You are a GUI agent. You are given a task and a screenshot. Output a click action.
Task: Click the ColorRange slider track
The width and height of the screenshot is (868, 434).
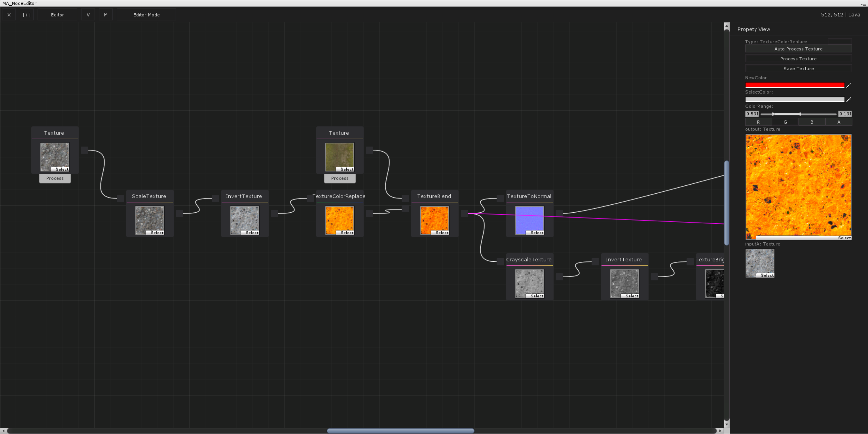click(x=798, y=114)
